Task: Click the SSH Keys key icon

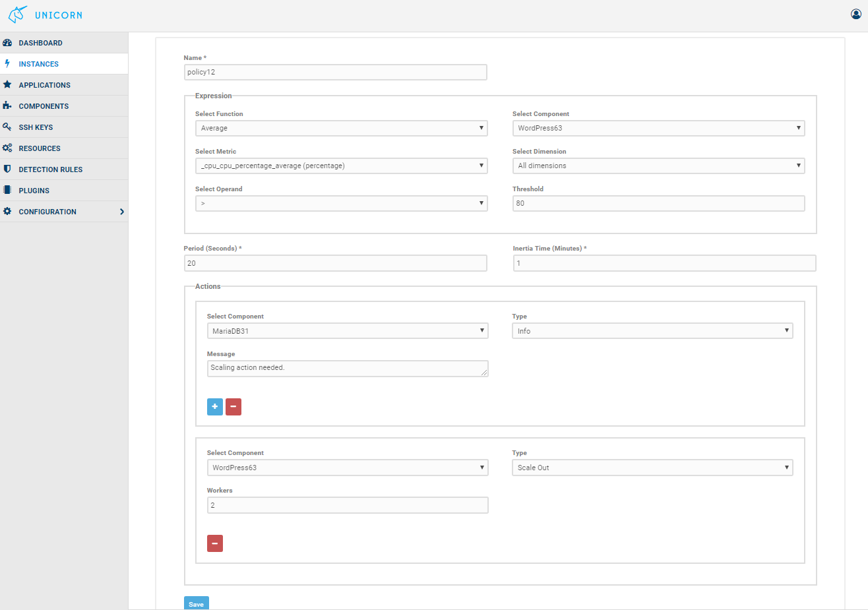Action: pos(7,127)
